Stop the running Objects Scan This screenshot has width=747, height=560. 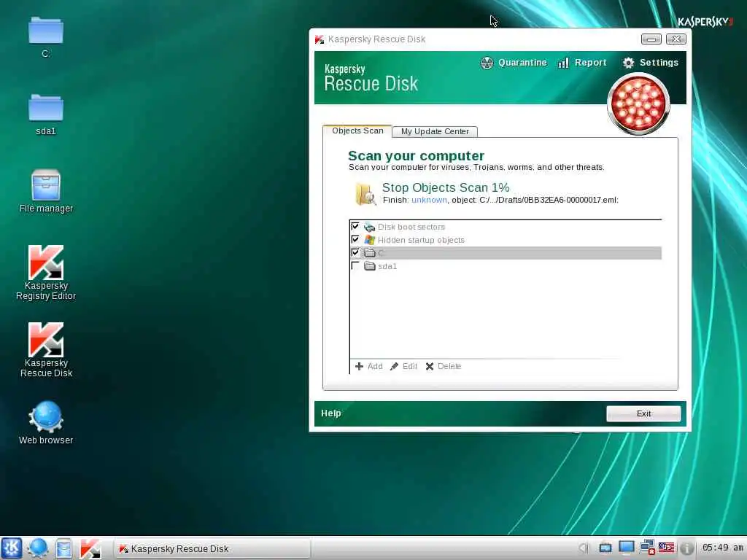446,187
